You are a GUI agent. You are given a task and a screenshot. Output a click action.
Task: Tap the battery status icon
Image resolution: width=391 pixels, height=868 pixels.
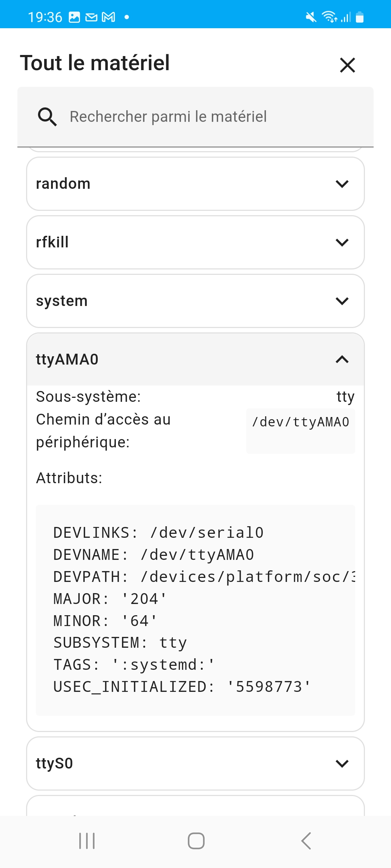tap(360, 17)
